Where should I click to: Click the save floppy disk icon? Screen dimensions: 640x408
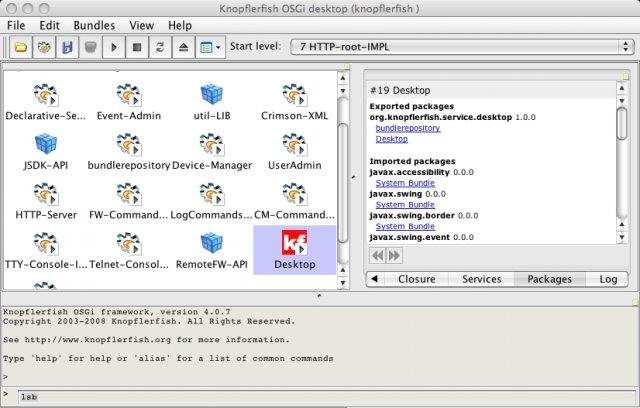coord(67,47)
